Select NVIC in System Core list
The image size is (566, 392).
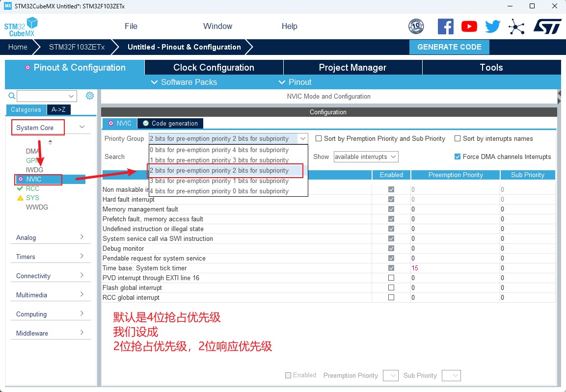click(33, 179)
